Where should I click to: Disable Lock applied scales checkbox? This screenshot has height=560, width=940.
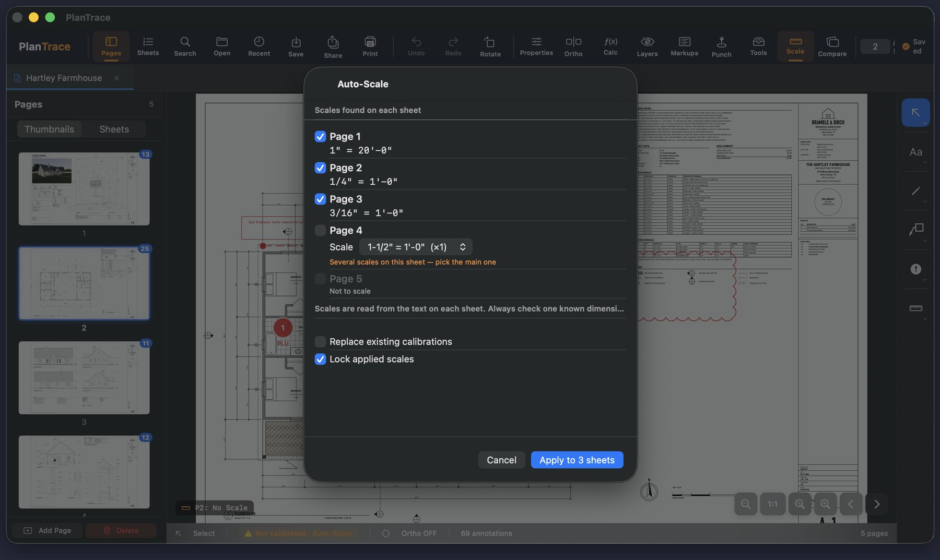[x=320, y=359]
